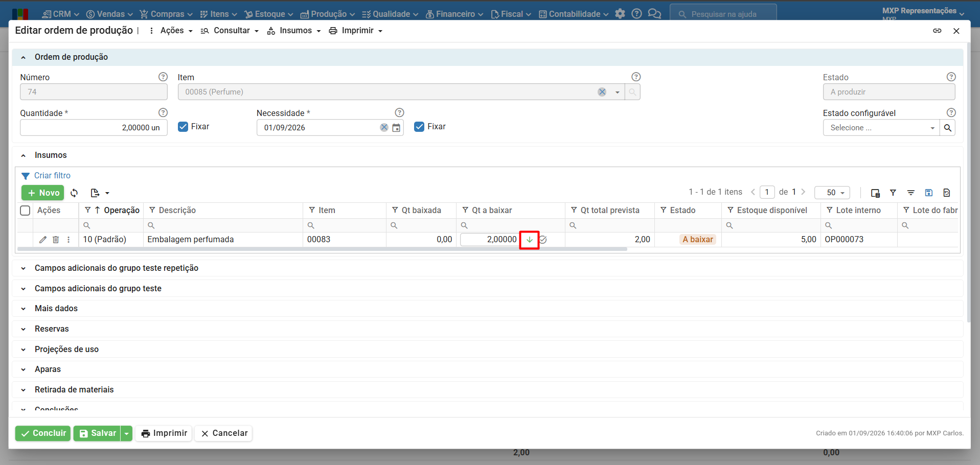
Task: Open the calendar picker for Necessidade date
Action: coord(396,128)
